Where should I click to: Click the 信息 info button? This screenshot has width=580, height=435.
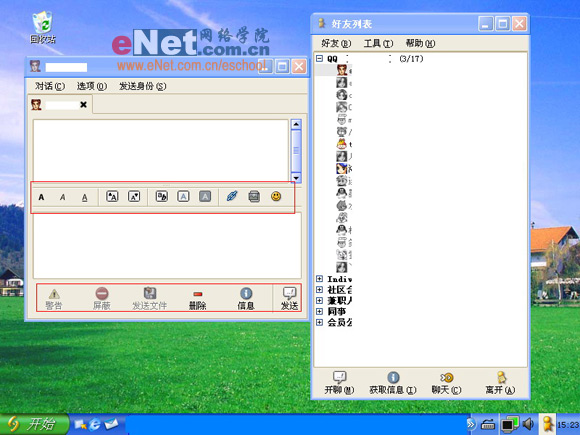[x=246, y=299]
